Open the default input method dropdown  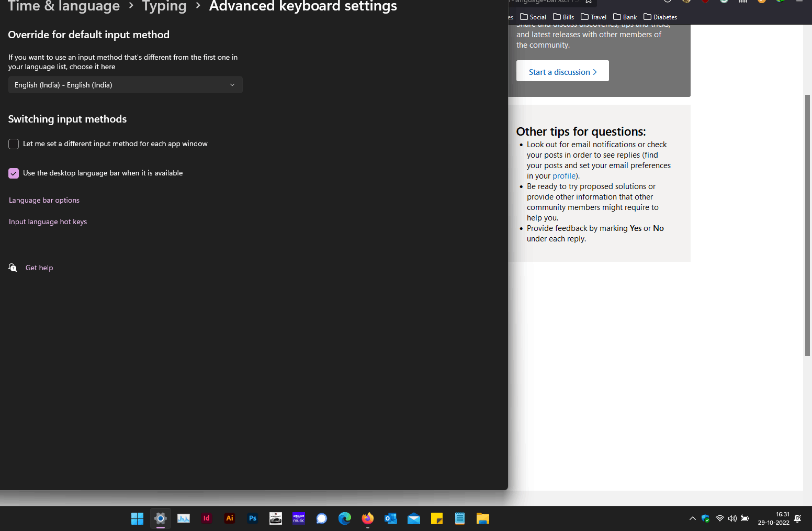[126, 85]
